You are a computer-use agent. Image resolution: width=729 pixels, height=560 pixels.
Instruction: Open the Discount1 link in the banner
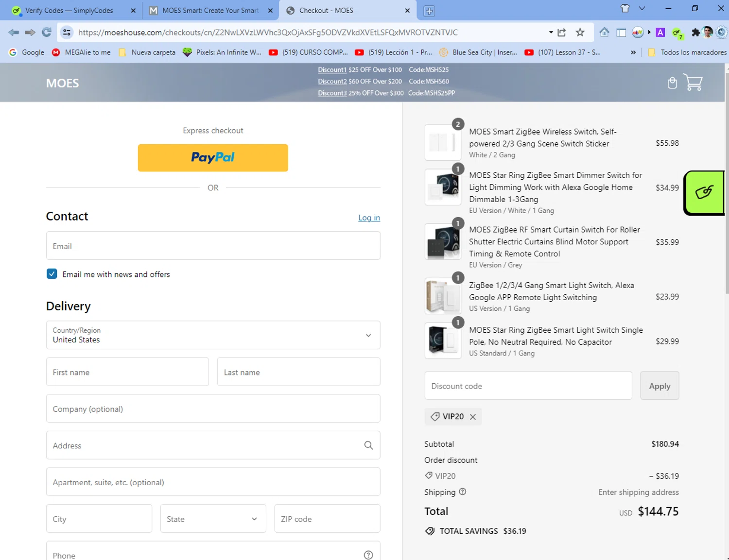click(x=332, y=69)
